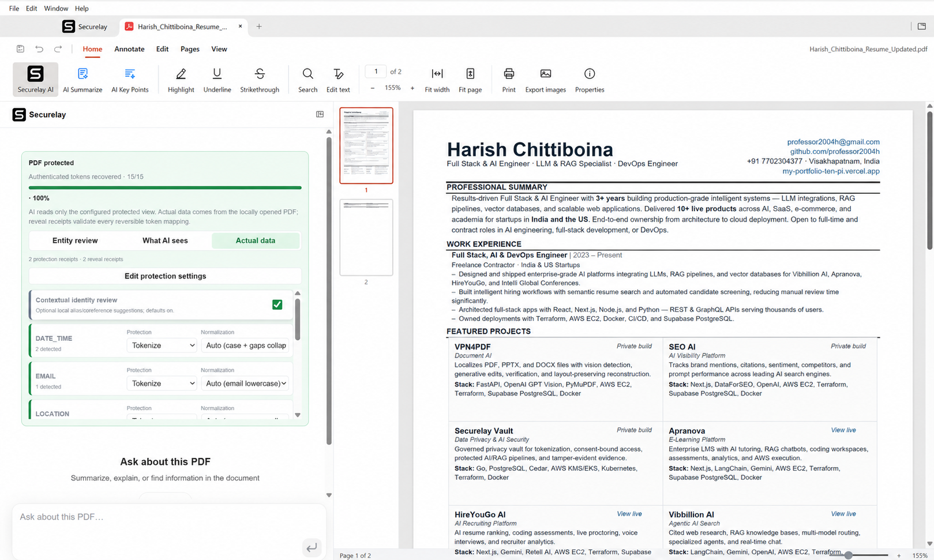The image size is (934, 560).
Task: Open the github.com/professor2004h link
Action: (x=834, y=152)
